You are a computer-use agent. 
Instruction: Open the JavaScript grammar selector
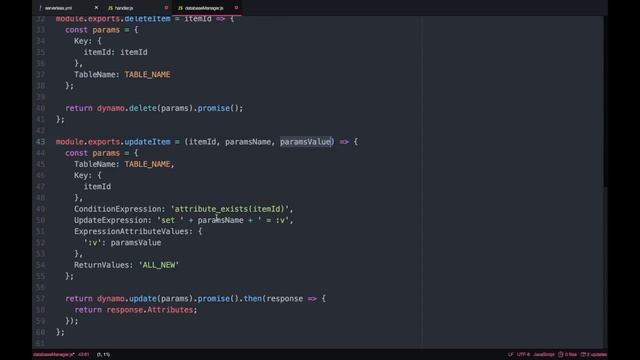(544, 355)
